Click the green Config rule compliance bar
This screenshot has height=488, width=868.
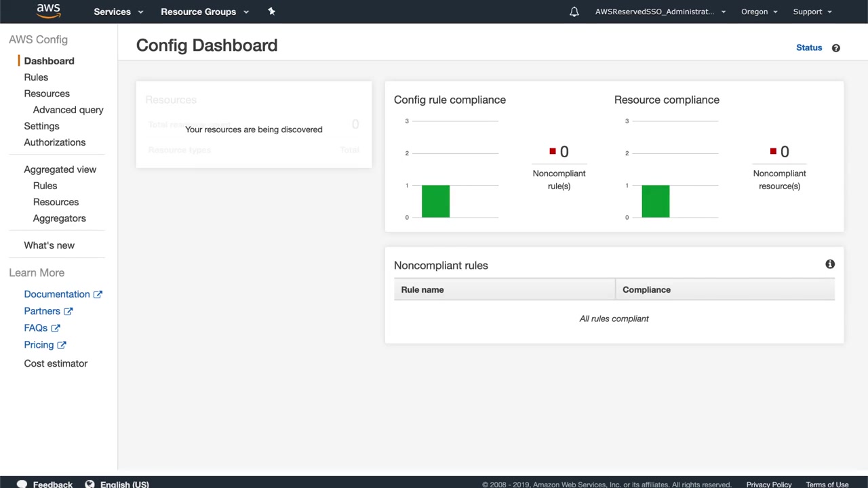[435, 201]
